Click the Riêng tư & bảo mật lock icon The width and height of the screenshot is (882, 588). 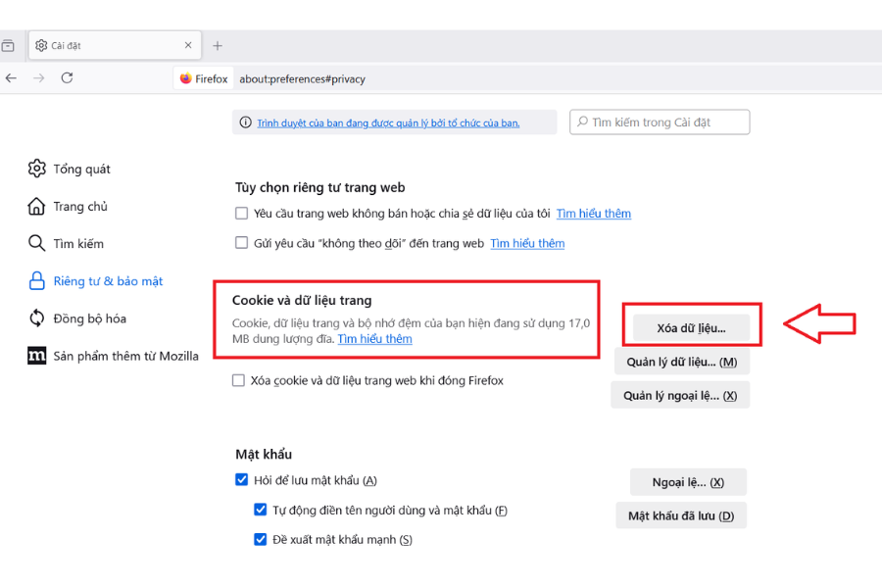36,280
